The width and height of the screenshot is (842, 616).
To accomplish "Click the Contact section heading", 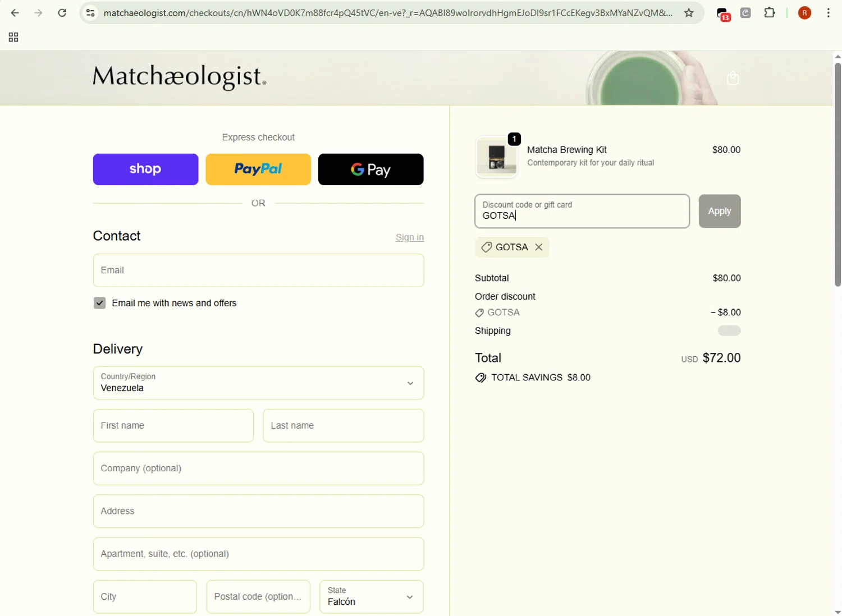I will (117, 236).
